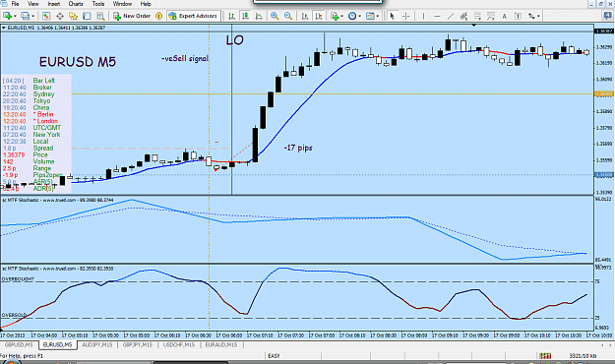This screenshot has width=615, height=364.
Task: Click the Arrows objects icon
Action: pyautogui.click(x=531, y=16)
